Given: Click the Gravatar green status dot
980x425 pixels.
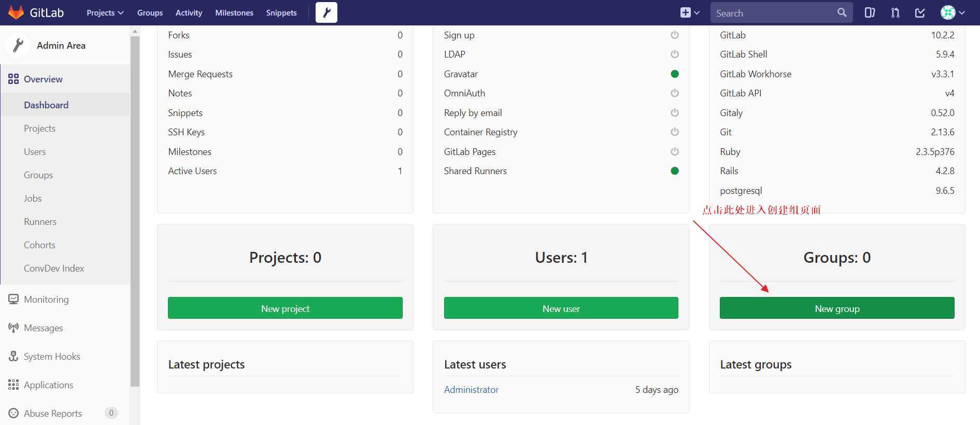Looking at the screenshot, I should (674, 74).
